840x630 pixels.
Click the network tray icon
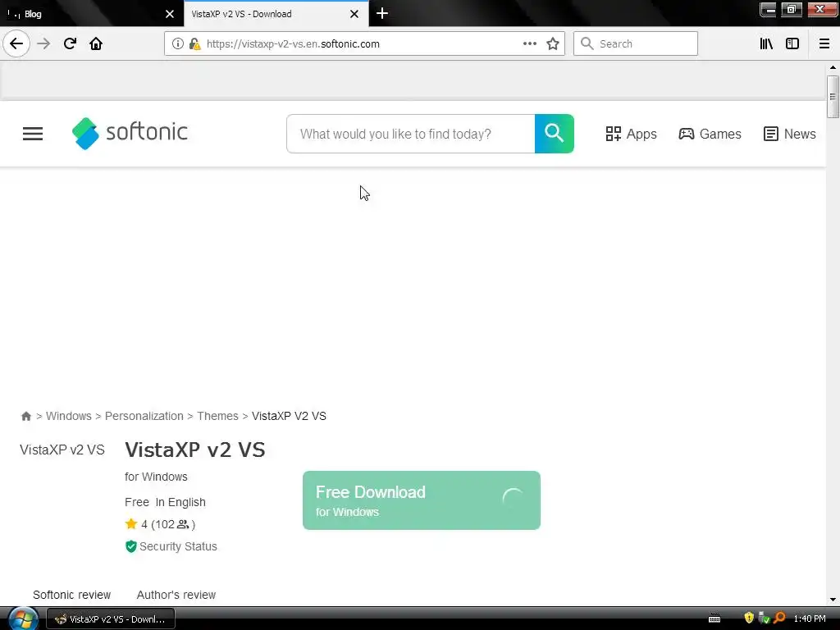point(764,619)
